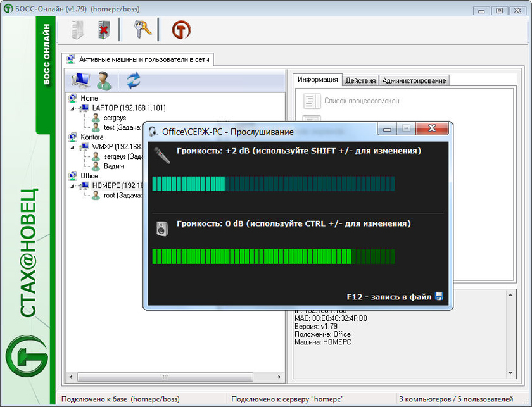Click the floppy disk record-to-file icon
Image resolution: width=532 pixels, height=407 pixels.
(x=439, y=296)
